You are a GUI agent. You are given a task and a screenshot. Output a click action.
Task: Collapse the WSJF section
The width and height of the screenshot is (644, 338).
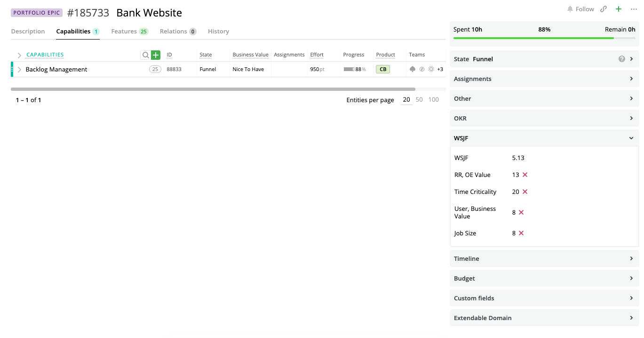point(631,138)
